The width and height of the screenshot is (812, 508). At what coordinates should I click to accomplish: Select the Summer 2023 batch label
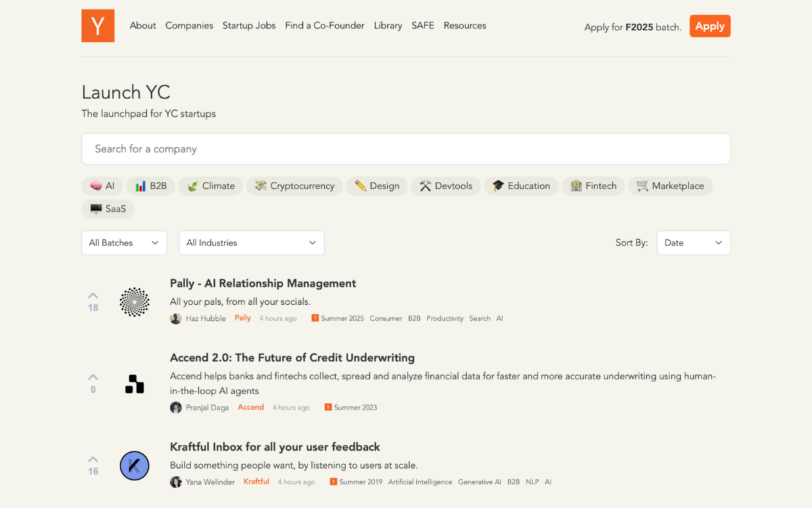356,408
